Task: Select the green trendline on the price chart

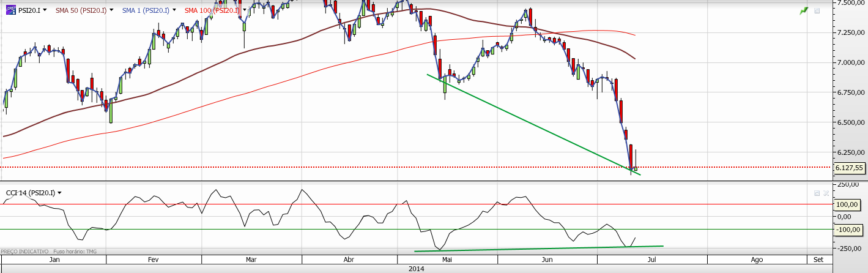Action: pos(532,124)
